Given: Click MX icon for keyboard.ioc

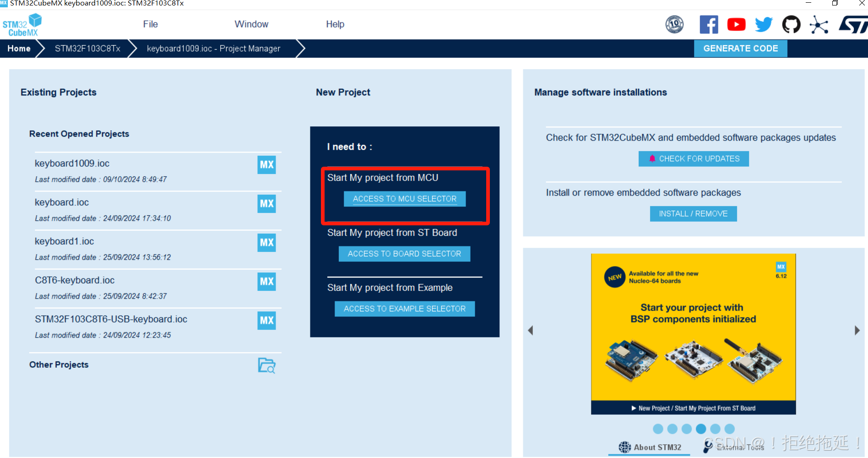Looking at the screenshot, I should 266,203.
